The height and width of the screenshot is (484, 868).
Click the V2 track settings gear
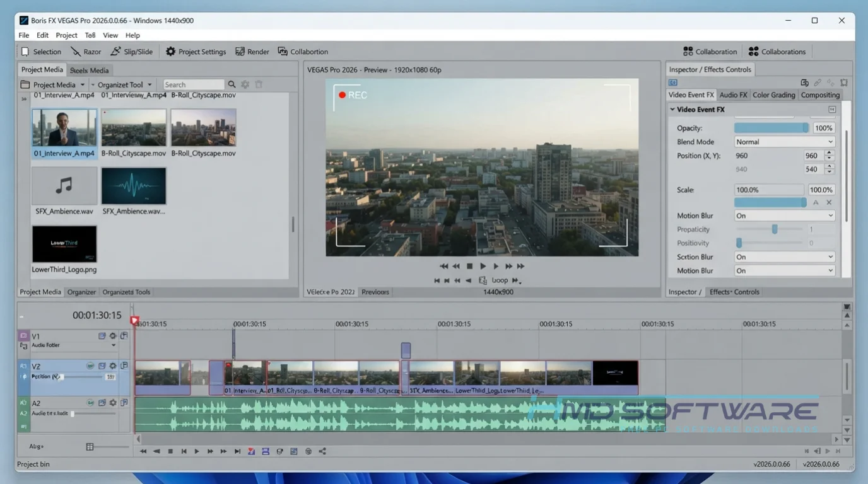click(113, 366)
